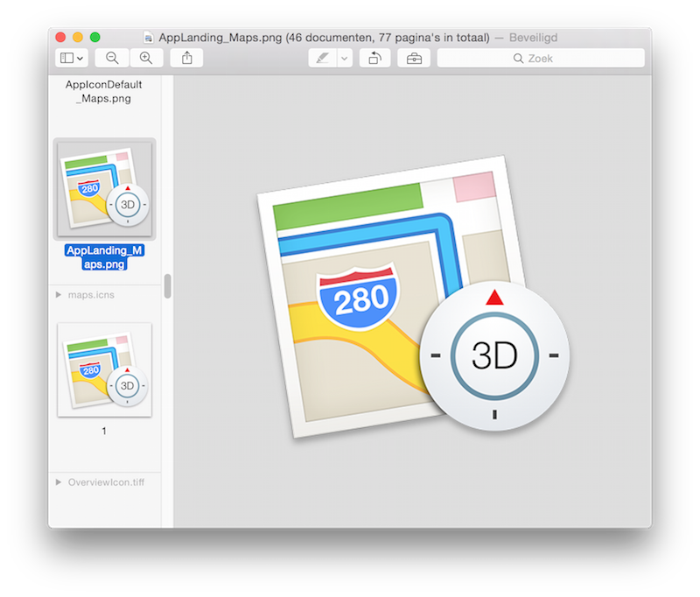Click the large Maps icon image
This screenshot has height=597, width=700.
pyautogui.click(x=413, y=297)
